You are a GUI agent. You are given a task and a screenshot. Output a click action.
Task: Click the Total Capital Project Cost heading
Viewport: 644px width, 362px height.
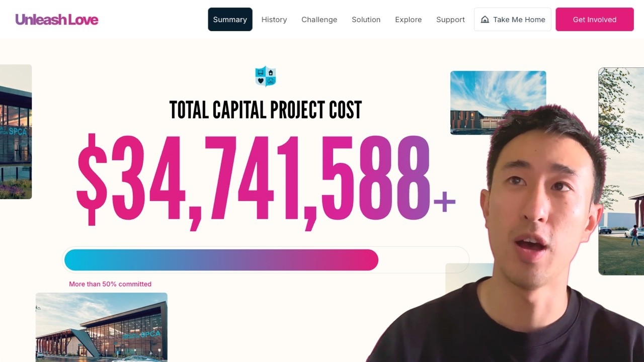coord(266,110)
